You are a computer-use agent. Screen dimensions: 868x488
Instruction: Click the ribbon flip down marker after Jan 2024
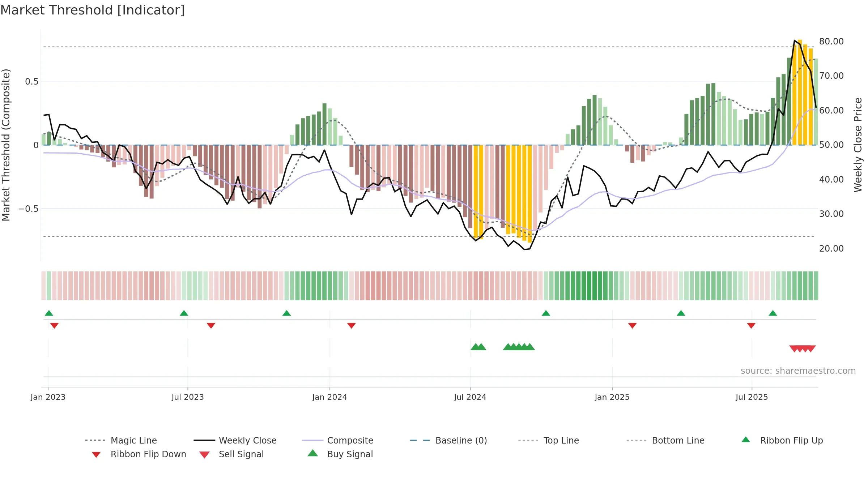[x=351, y=326]
